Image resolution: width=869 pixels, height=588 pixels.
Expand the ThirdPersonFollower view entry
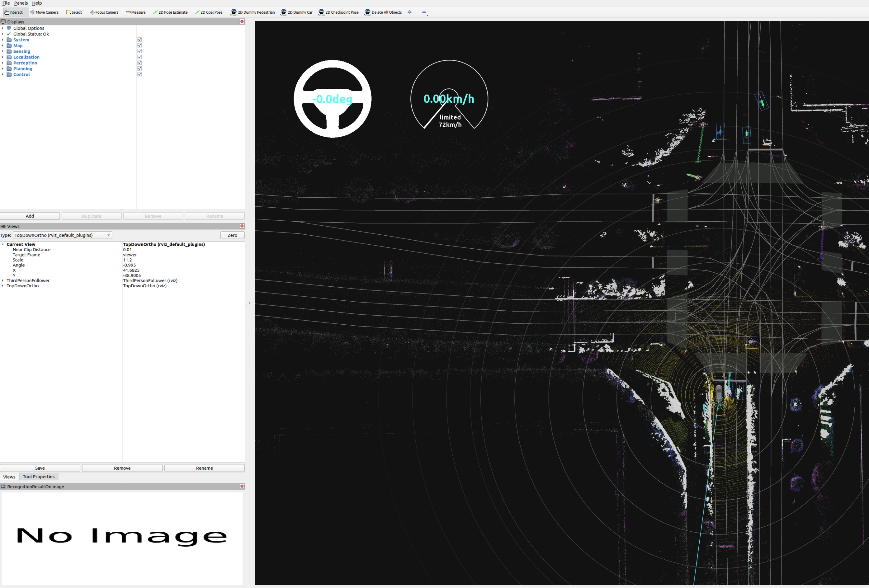coord(2,281)
